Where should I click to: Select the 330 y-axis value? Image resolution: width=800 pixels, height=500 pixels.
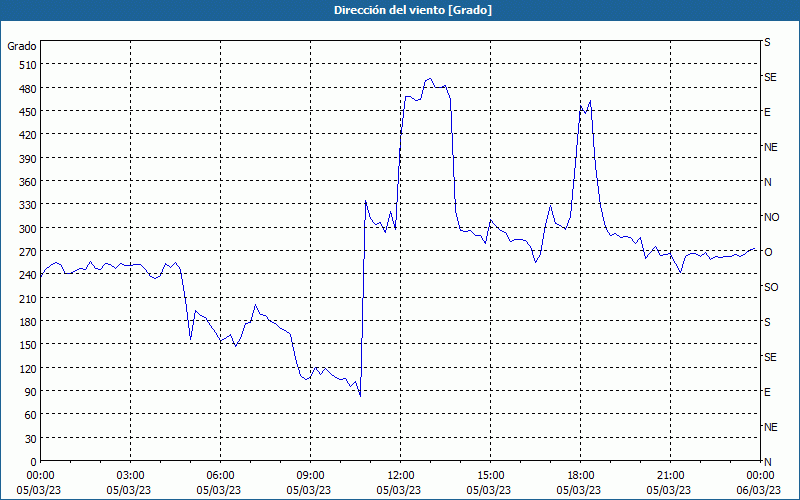pos(28,205)
